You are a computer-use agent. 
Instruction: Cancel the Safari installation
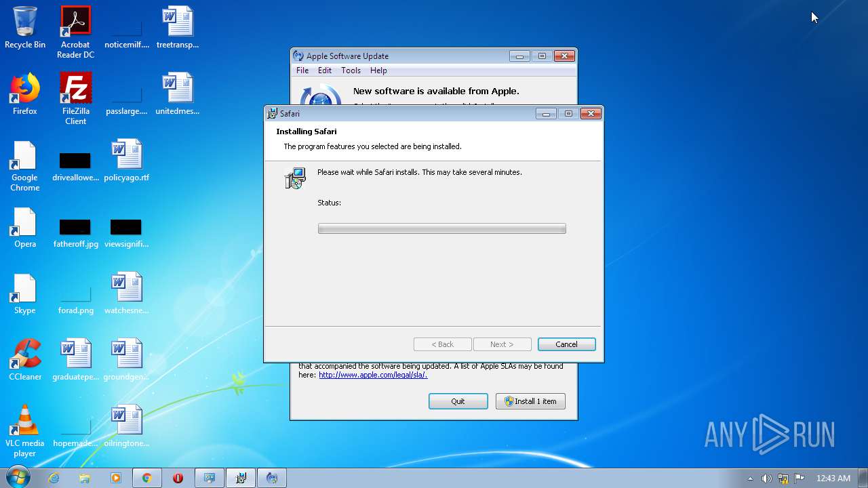(x=566, y=344)
